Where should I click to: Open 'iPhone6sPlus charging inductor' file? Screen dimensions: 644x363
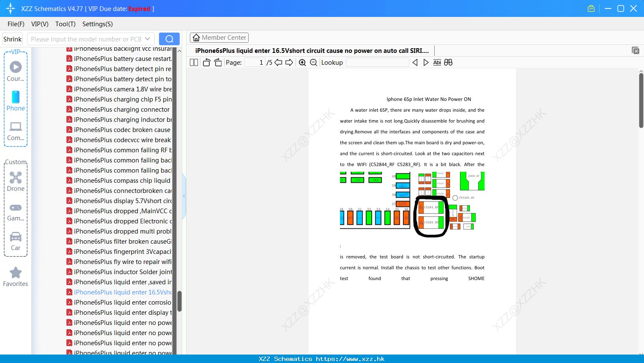[x=119, y=120]
